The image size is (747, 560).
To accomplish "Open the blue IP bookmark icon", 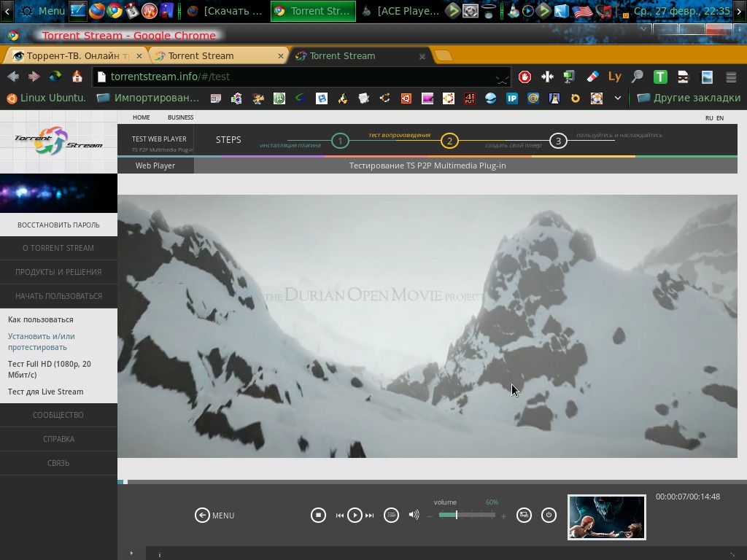I will pos(511,98).
